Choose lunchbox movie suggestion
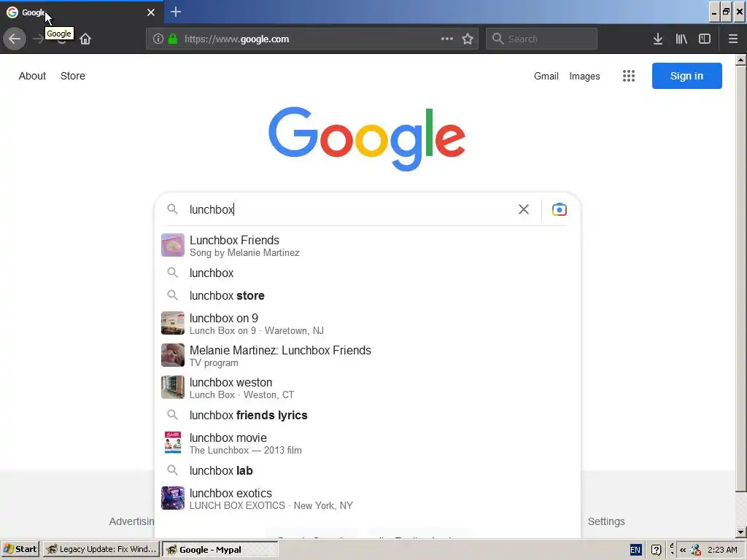 point(368,443)
